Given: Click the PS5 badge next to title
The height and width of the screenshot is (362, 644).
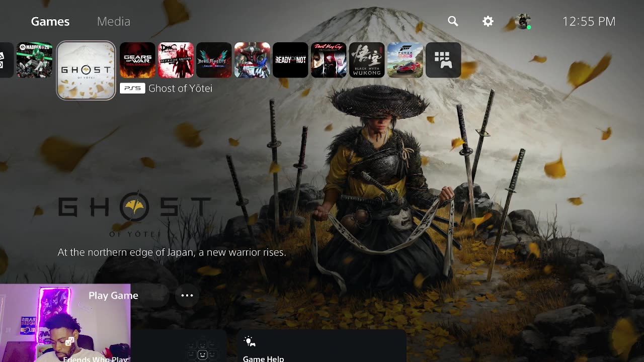Looking at the screenshot, I should point(132,88).
